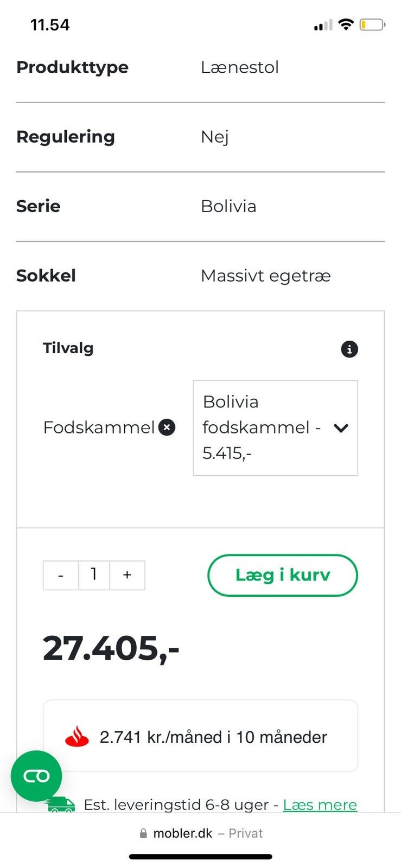The height and width of the screenshot is (868, 401).
Task: Select the quantity input field
Action: [x=94, y=575]
